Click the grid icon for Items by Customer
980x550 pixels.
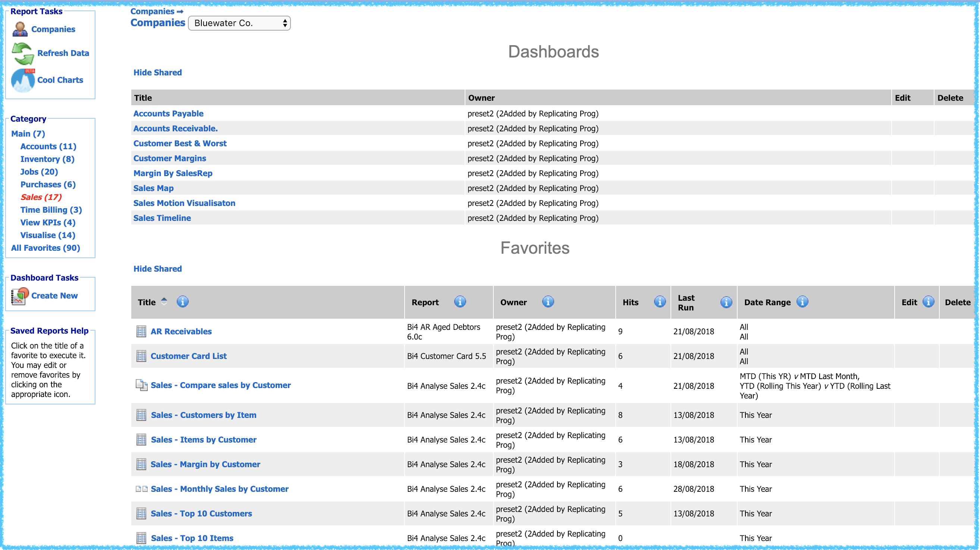click(x=141, y=440)
